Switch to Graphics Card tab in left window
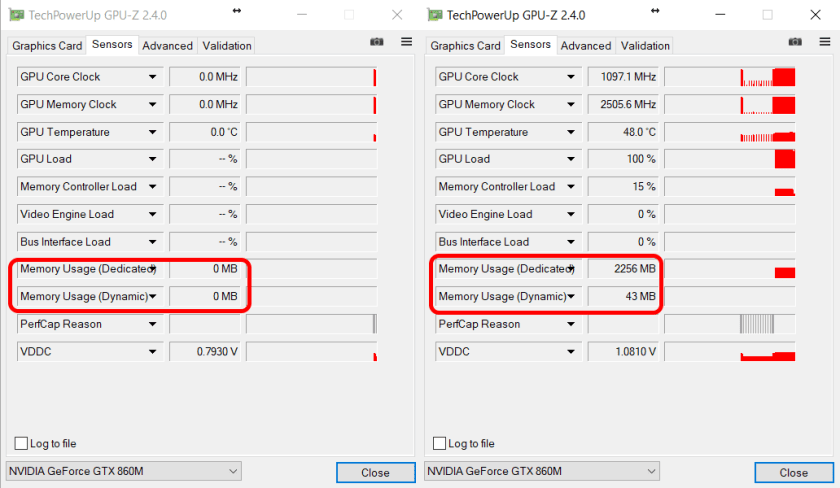 tap(47, 46)
